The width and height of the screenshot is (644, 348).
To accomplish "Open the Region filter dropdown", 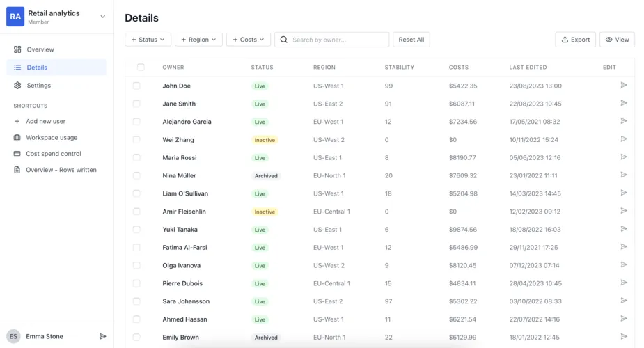I will coord(199,40).
